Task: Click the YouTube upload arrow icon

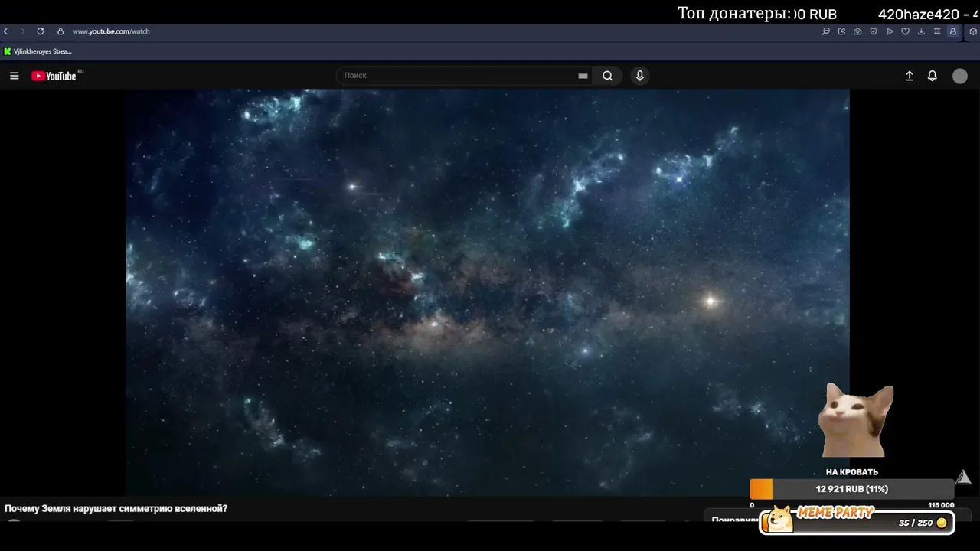Action: point(910,76)
